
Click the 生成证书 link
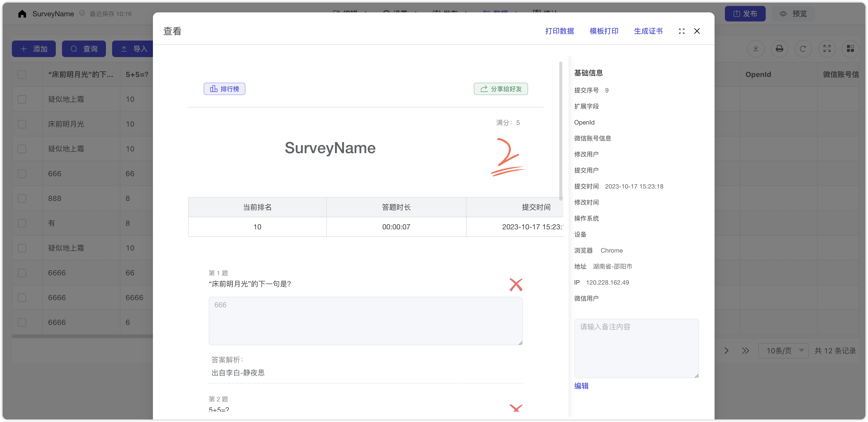tap(648, 31)
